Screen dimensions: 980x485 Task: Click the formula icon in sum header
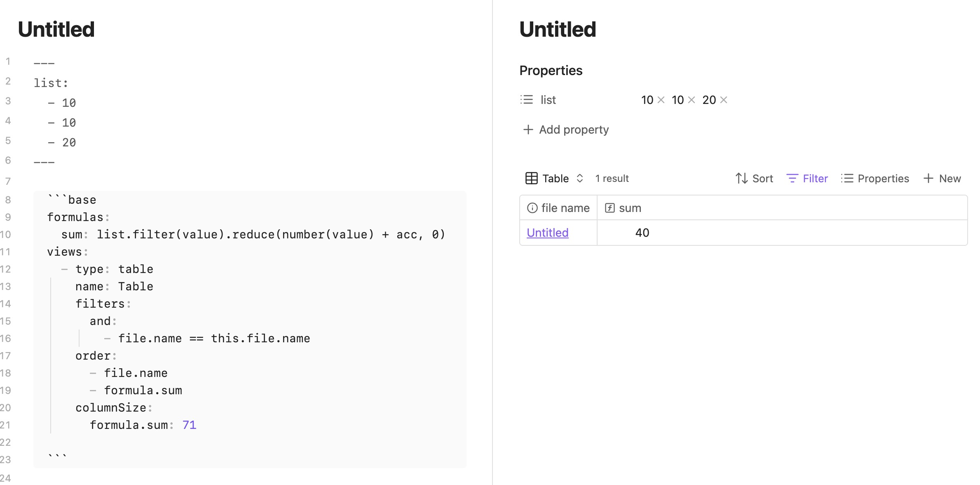(610, 208)
